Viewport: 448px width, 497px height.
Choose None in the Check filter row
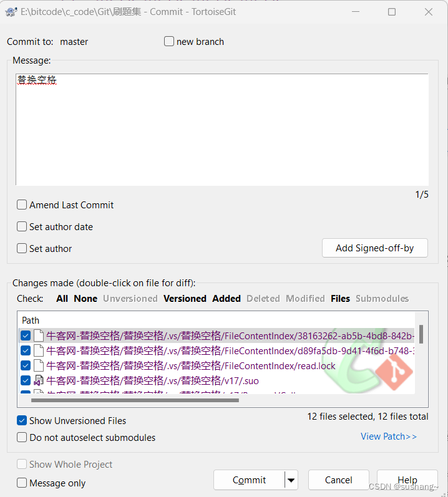(x=85, y=299)
